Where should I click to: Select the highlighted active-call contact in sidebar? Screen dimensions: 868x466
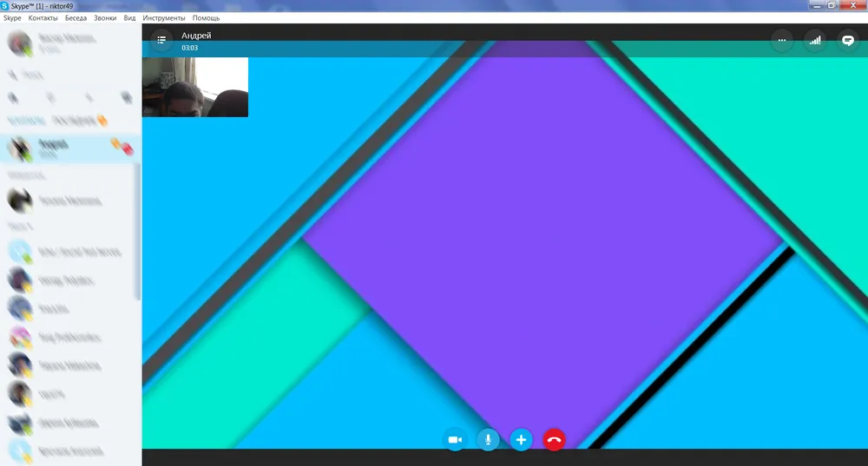[x=70, y=148]
